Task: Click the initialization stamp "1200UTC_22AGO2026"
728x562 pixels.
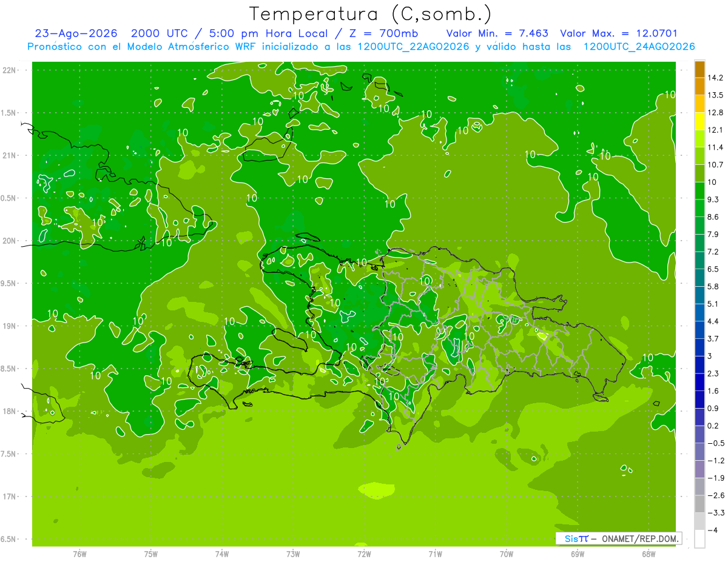Action: pos(412,47)
